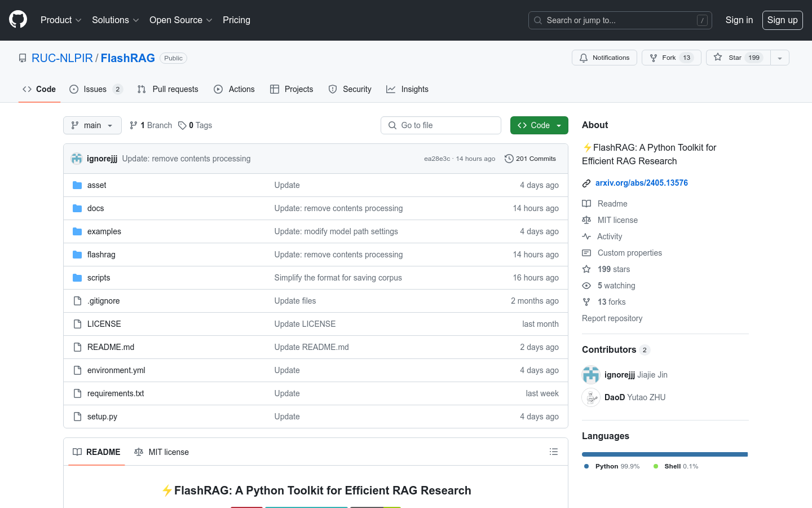
Task: Select the MIT license tab in README panel
Action: click(162, 452)
